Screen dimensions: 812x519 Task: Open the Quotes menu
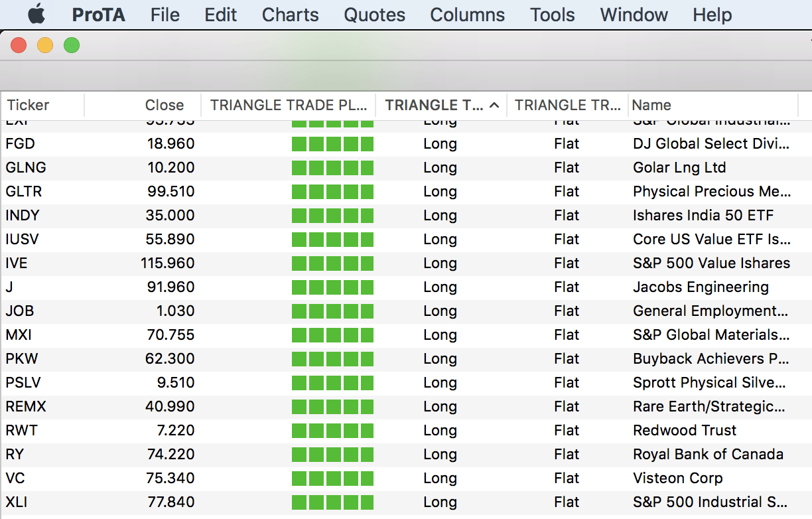[x=374, y=15]
